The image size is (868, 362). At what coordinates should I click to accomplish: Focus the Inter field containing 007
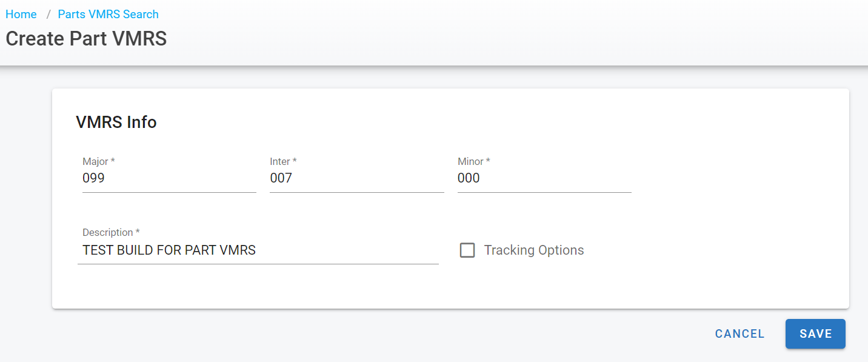(356, 178)
